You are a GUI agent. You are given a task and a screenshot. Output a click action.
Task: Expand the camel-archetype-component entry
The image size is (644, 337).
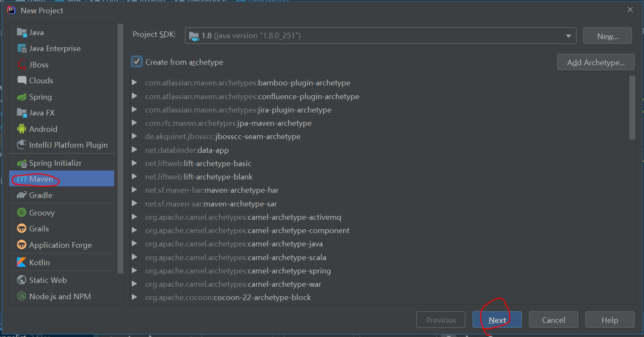click(134, 231)
